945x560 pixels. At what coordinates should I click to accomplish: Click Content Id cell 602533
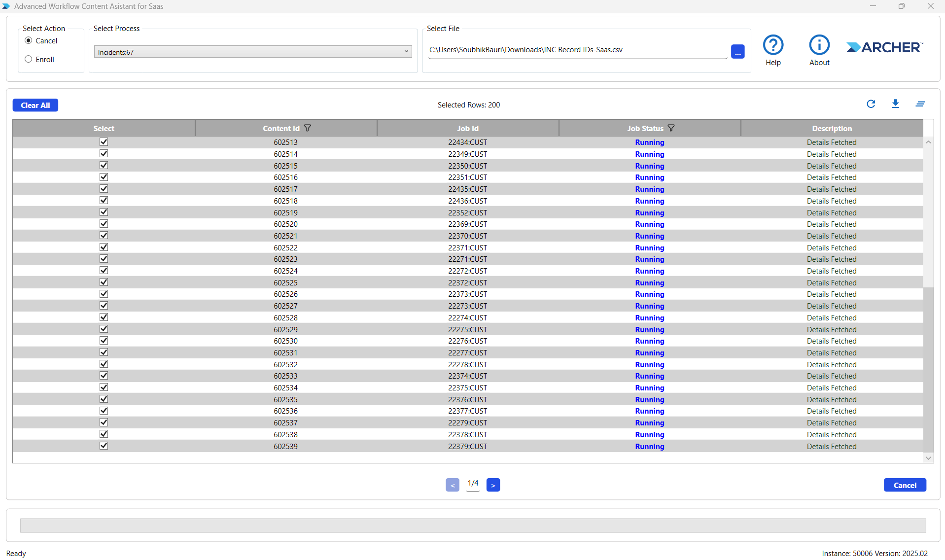[x=286, y=376]
